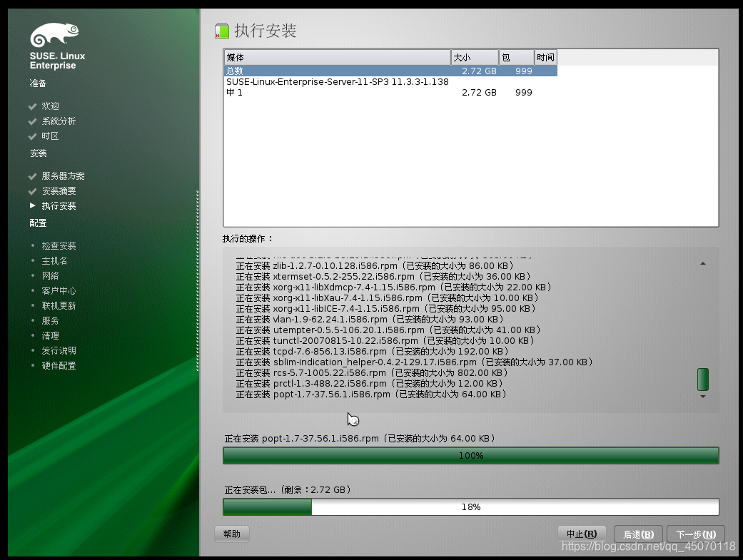
Task: Click the checkmark next to 安装摘要
Action: click(x=32, y=191)
